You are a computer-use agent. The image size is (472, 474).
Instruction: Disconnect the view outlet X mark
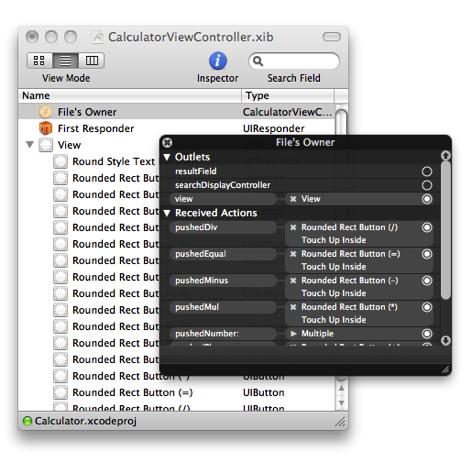pos(293,199)
